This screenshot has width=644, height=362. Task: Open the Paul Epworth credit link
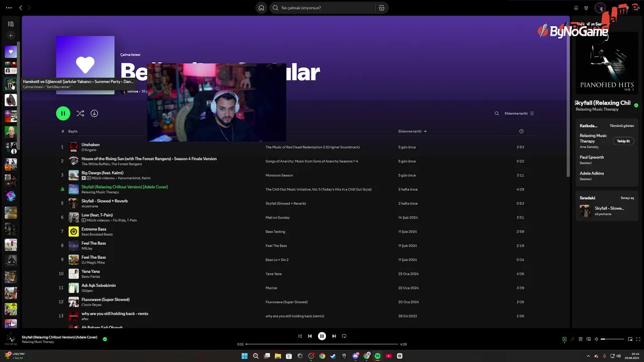(x=592, y=157)
